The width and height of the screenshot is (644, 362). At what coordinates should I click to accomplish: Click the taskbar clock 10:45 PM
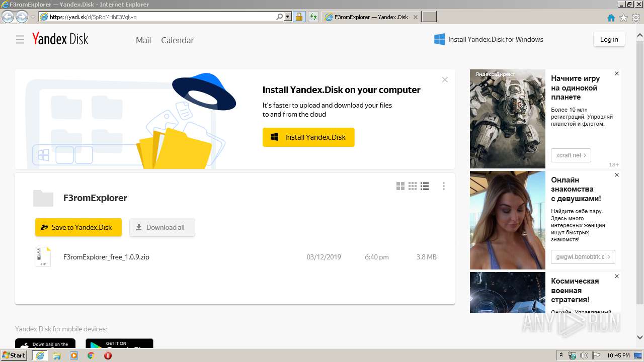618,355
